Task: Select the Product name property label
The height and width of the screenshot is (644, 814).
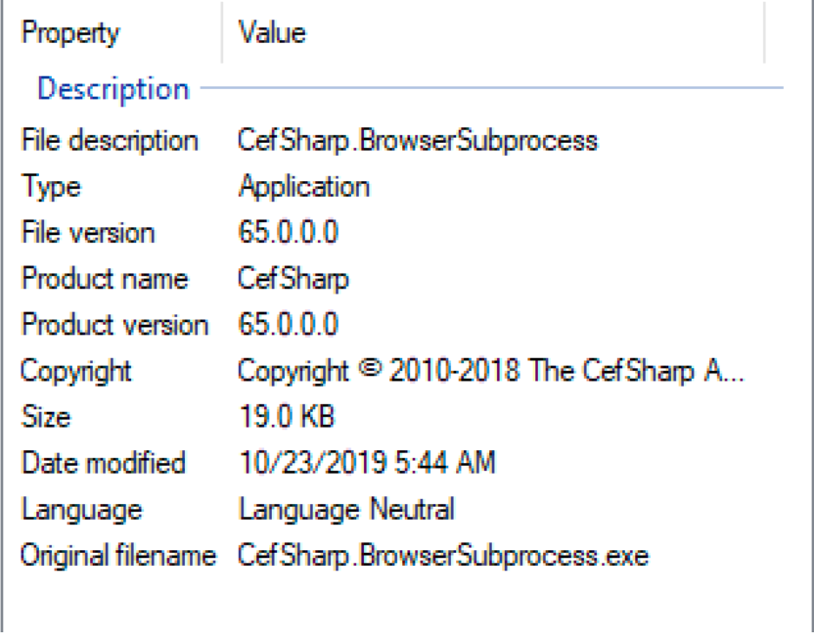Action: click(104, 280)
